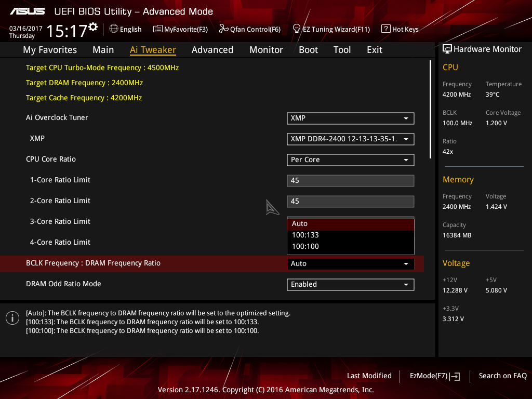Click Target DRAM Frequency : 2400MHz text

[84, 83]
